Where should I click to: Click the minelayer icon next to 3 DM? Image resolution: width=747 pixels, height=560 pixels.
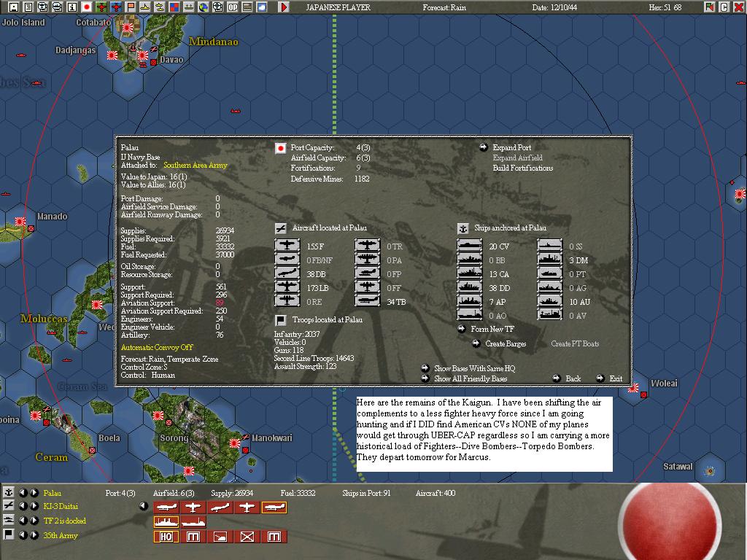(550, 260)
